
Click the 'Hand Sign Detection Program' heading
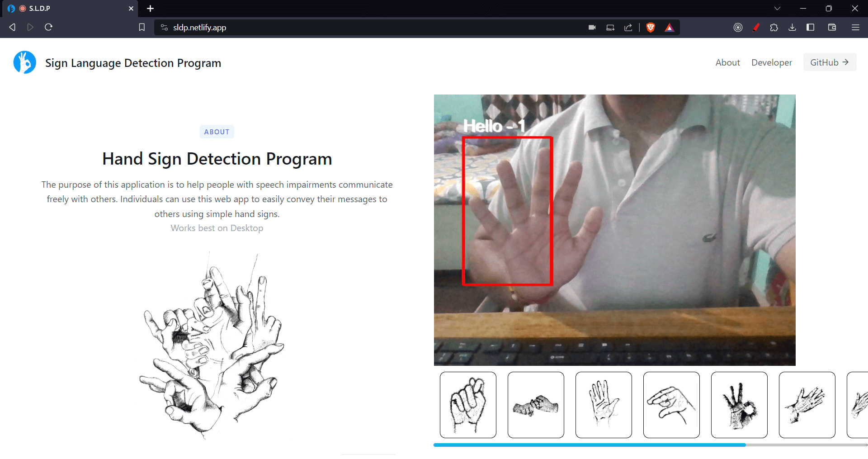click(x=217, y=159)
